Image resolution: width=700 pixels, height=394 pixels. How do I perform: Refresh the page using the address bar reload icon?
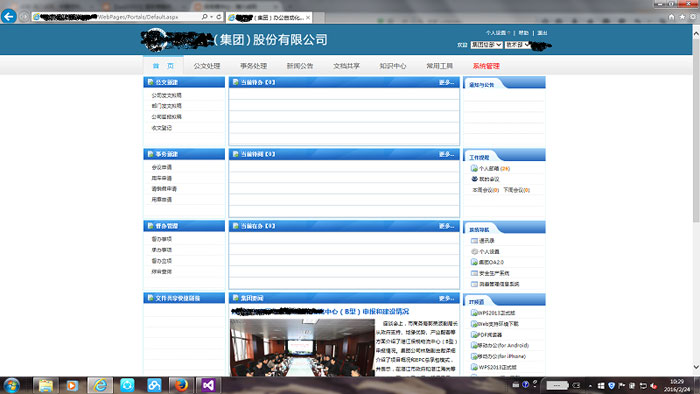click(x=219, y=17)
